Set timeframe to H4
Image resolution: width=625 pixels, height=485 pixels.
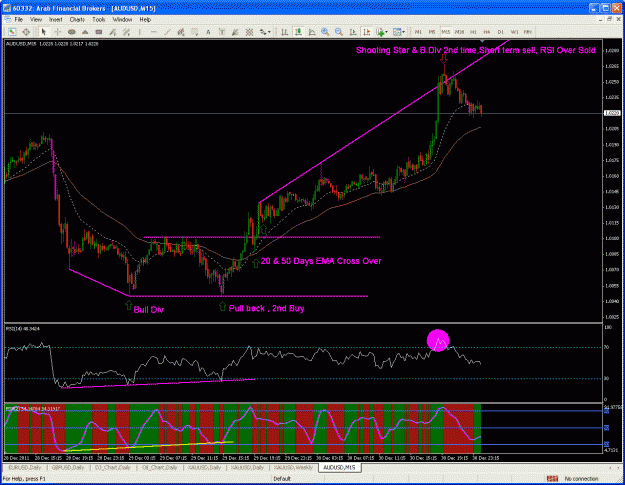[487, 32]
